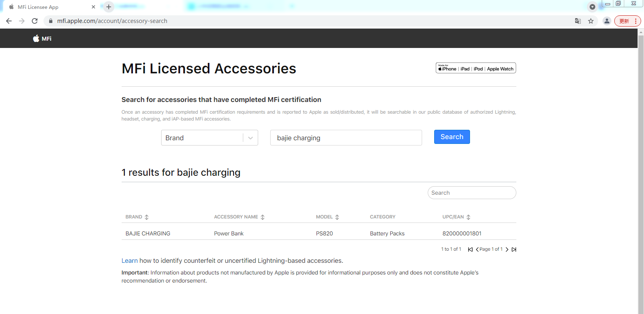Close the MFi Licensee App tab
Image resolution: width=644 pixels, height=314 pixels.
(x=93, y=7)
